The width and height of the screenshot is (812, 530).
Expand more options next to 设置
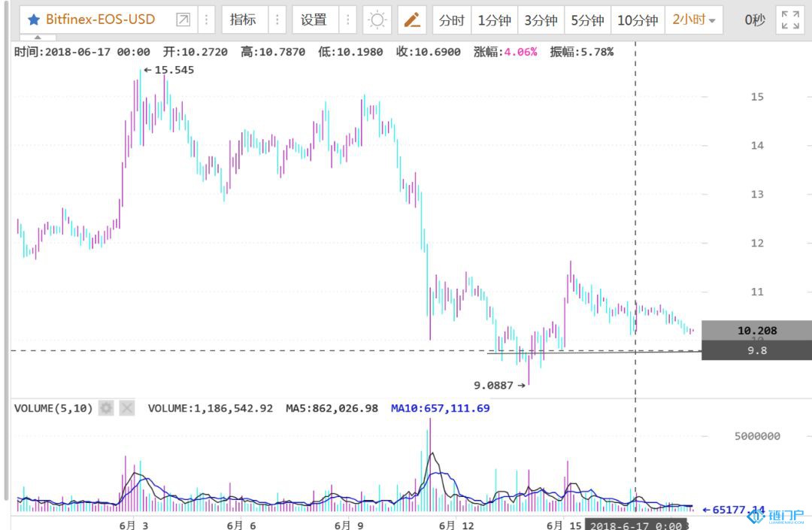(x=347, y=20)
